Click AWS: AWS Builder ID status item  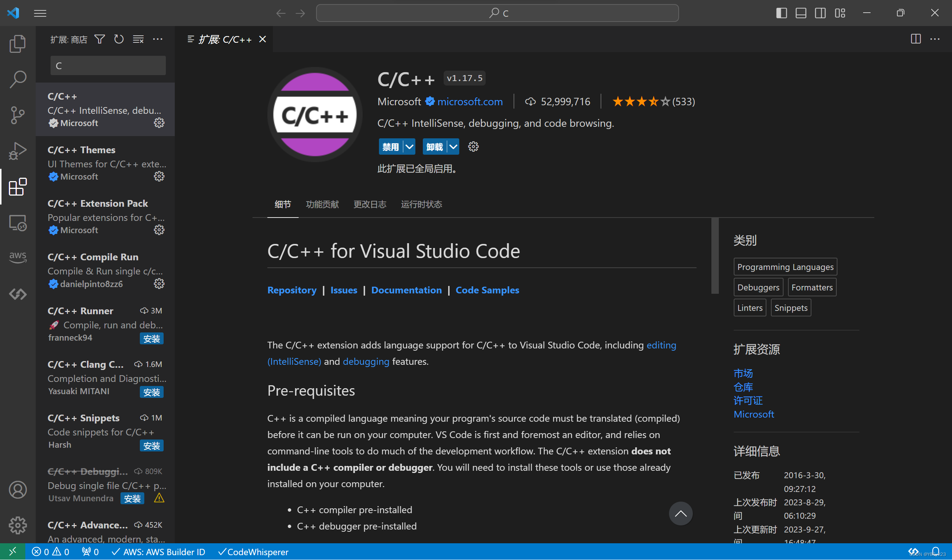pos(158,552)
